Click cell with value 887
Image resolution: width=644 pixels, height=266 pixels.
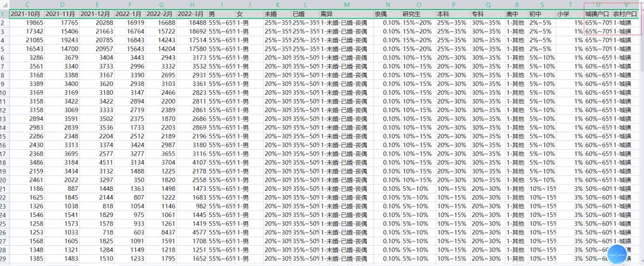click(x=62, y=188)
